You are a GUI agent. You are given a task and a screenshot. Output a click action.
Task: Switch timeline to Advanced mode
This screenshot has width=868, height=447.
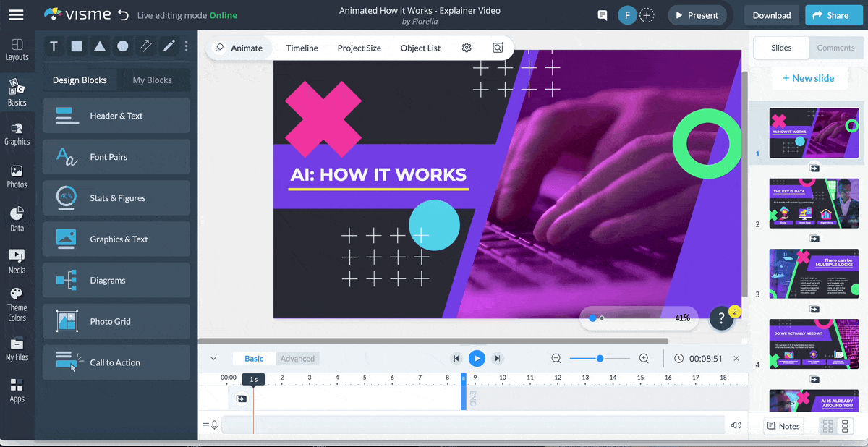click(297, 359)
